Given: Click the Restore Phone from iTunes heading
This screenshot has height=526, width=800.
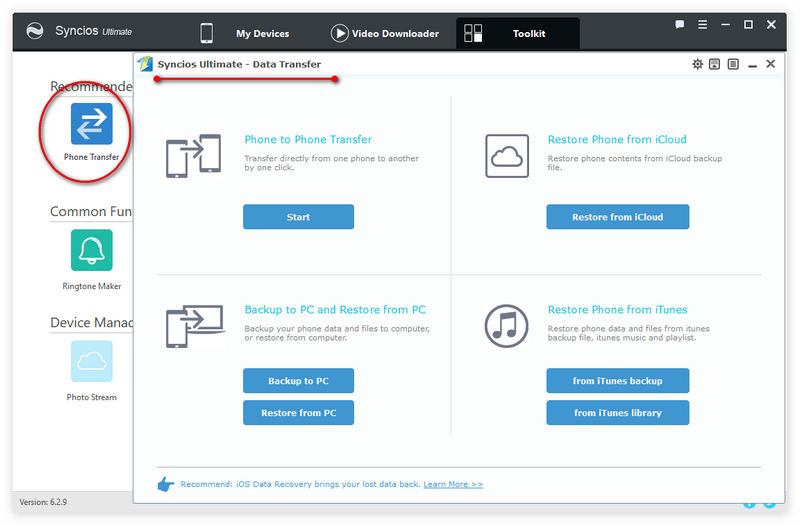Looking at the screenshot, I should (617, 310).
